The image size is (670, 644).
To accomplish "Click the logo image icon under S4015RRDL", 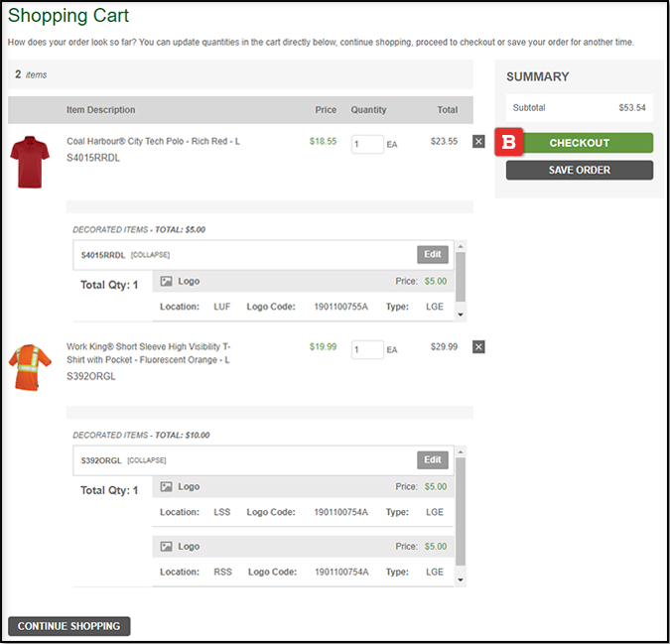I will [167, 282].
